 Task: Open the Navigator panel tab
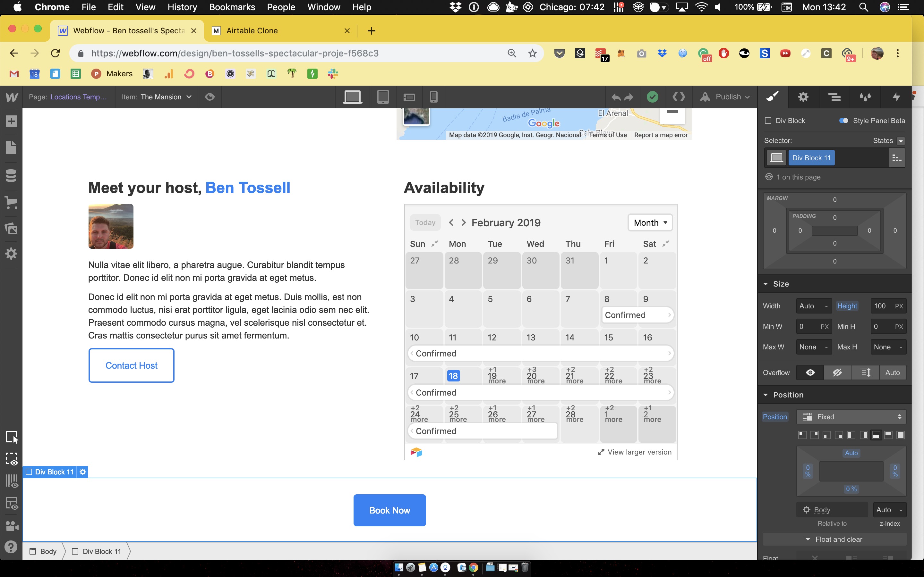(x=834, y=97)
